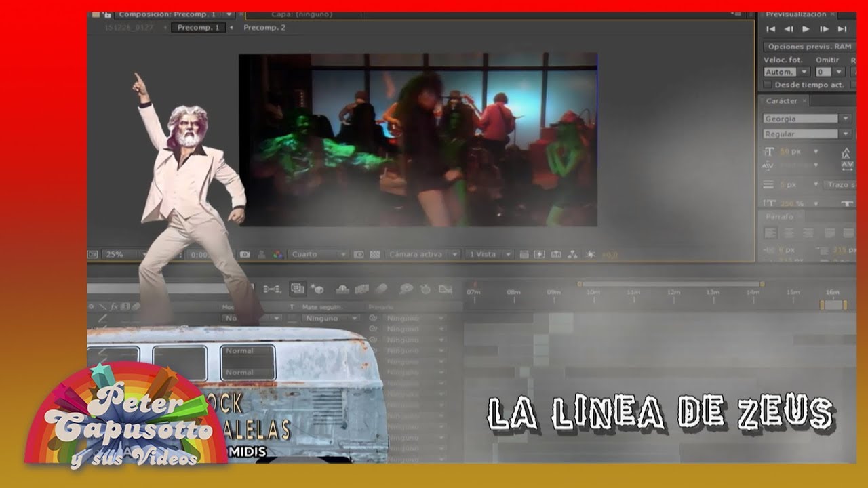Switch to the Previsualización panel tab
Viewport: 868px width, 488px height.
(796, 14)
